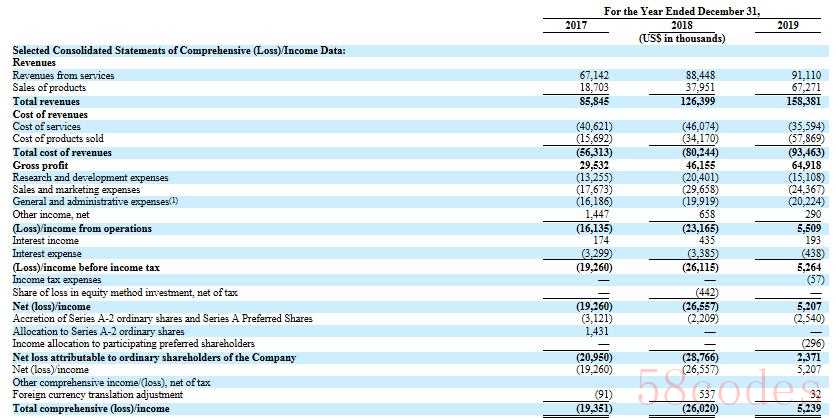Select the 2018 column header

[x=682, y=25]
